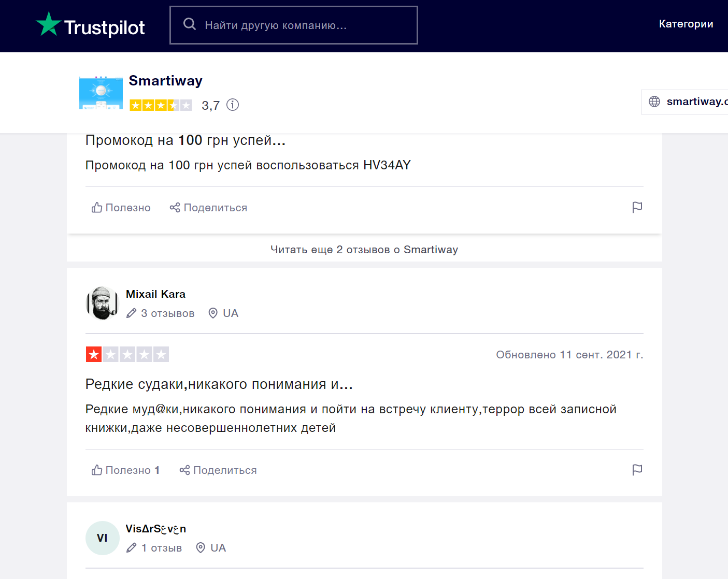The width and height of the screenshot is (728, 579).
Task: Focus the 'Найти другую компанию' search field
Action: pos(293,25)
